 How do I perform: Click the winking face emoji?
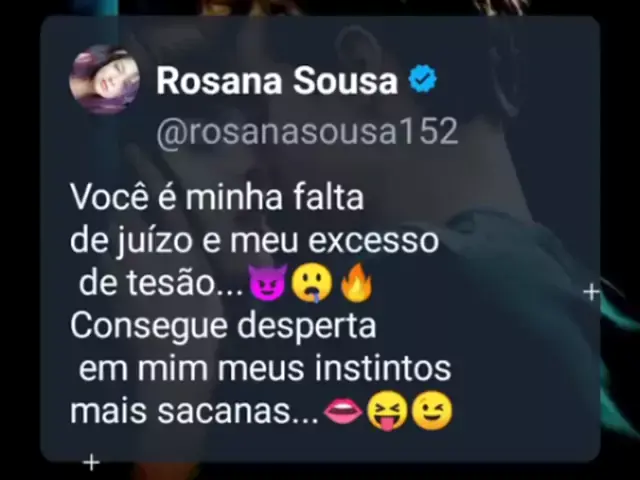pyautogui.click(x=432, y=410)
